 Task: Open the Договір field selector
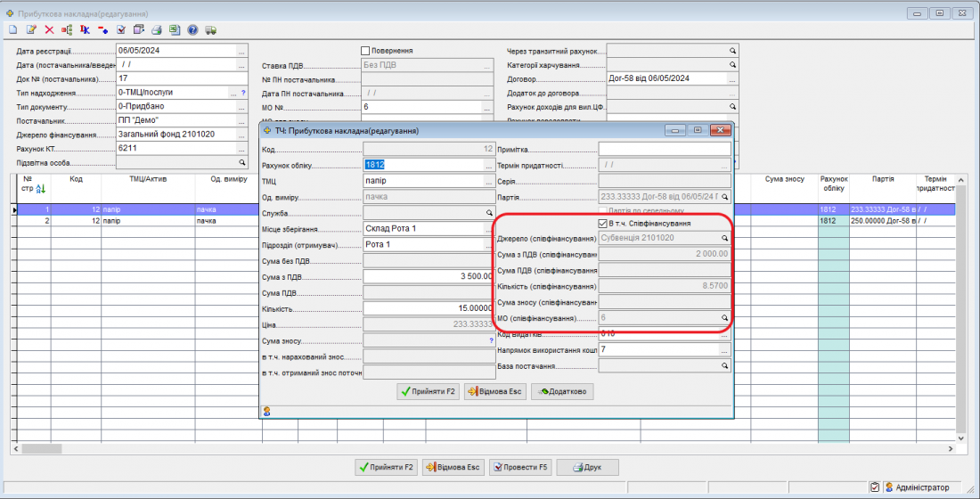coord(733,78)
